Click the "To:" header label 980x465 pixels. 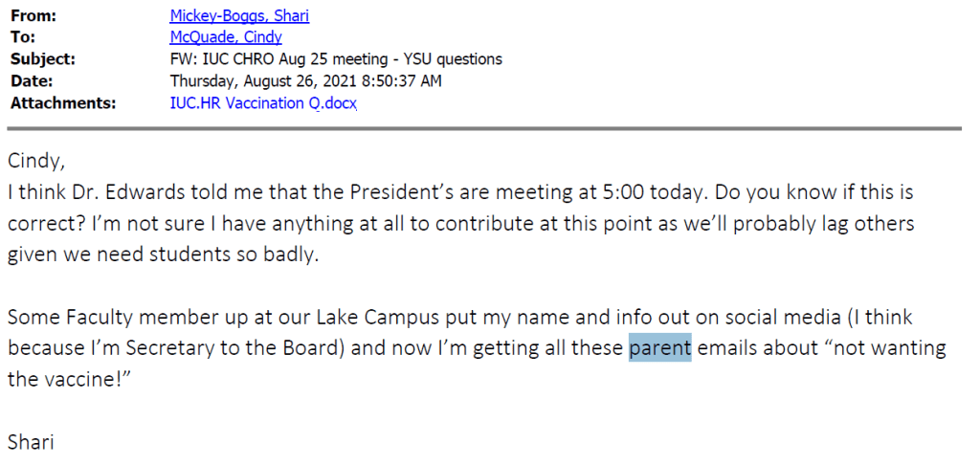pos(23,37)
